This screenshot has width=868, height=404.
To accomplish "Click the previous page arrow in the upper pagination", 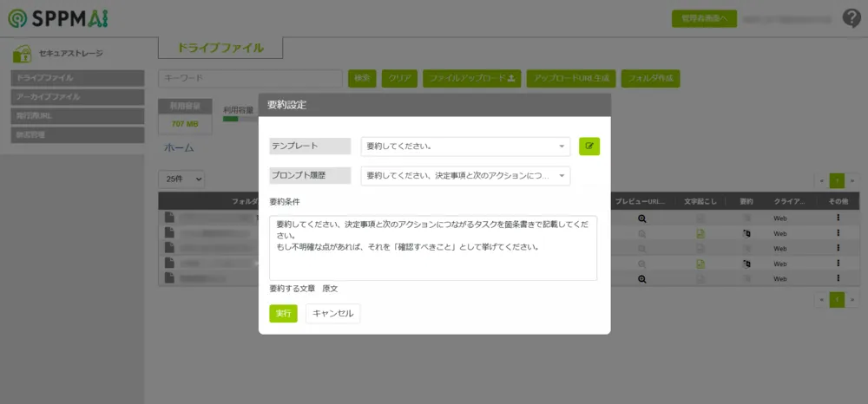I will coord(822,180).
